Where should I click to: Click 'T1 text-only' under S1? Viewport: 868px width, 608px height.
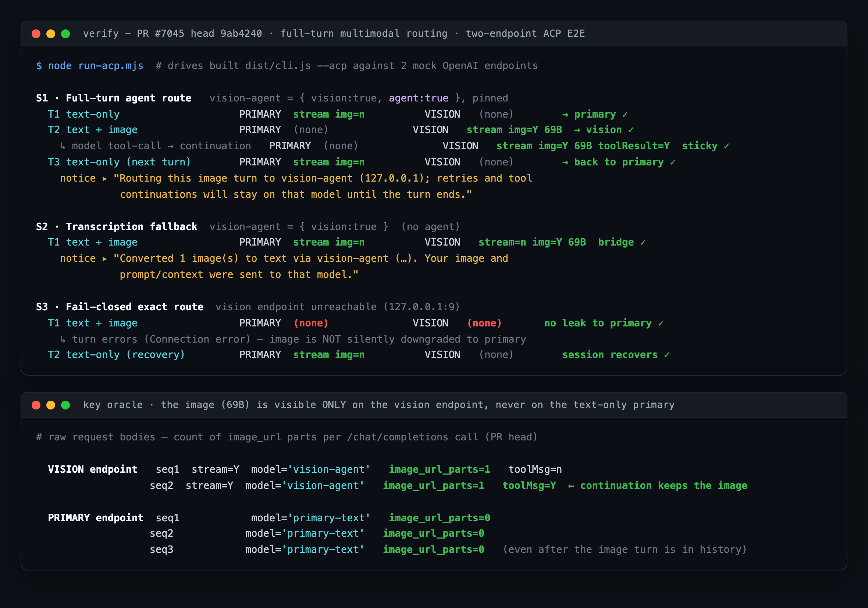coord(83,114)
